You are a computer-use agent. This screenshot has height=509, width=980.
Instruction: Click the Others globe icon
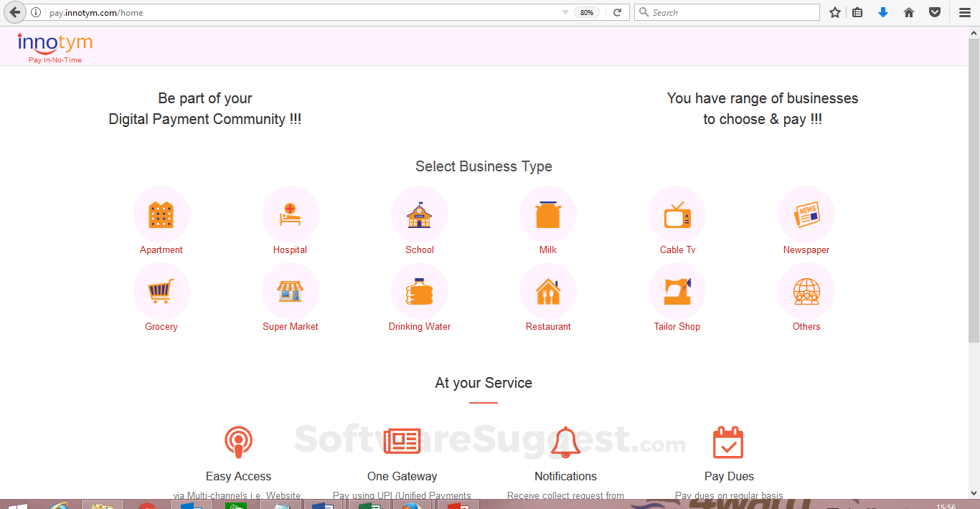click(x=806, y=291)
